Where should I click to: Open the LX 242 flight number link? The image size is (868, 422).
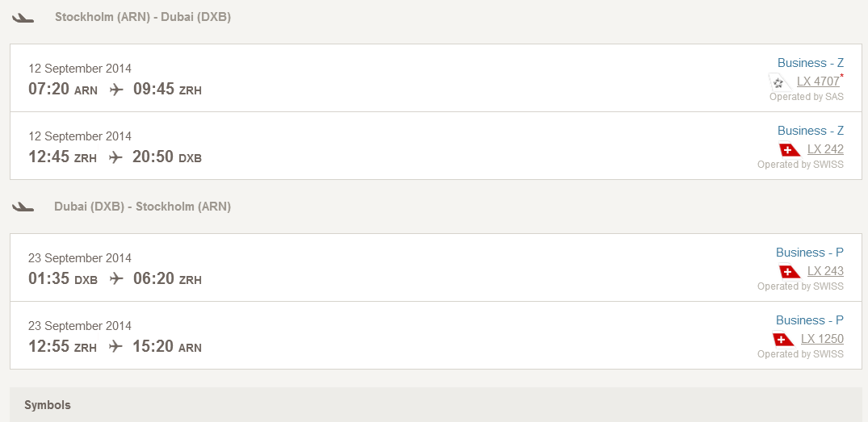tap(825, 149)
